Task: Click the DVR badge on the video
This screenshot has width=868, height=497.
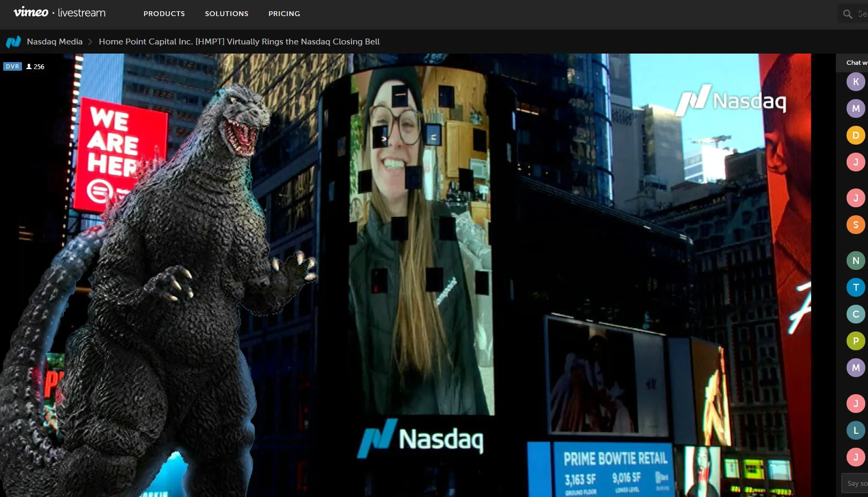Action: [12, 66]
